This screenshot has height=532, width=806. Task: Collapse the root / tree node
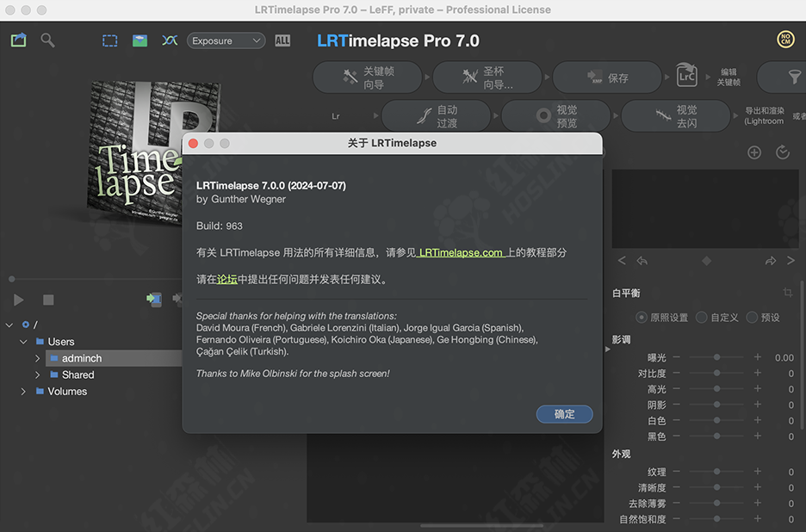pos(9,325)
